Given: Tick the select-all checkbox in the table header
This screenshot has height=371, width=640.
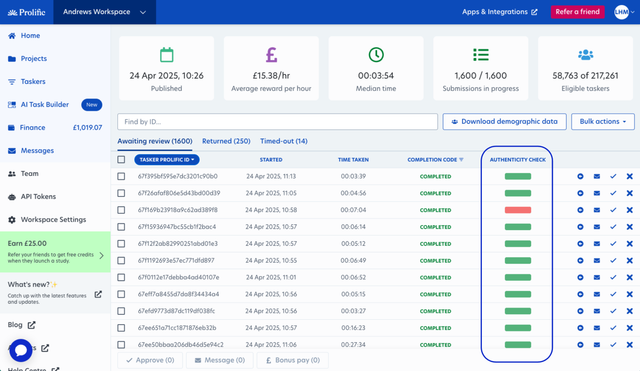Looking at the screenshot, I should pos(121,160).
